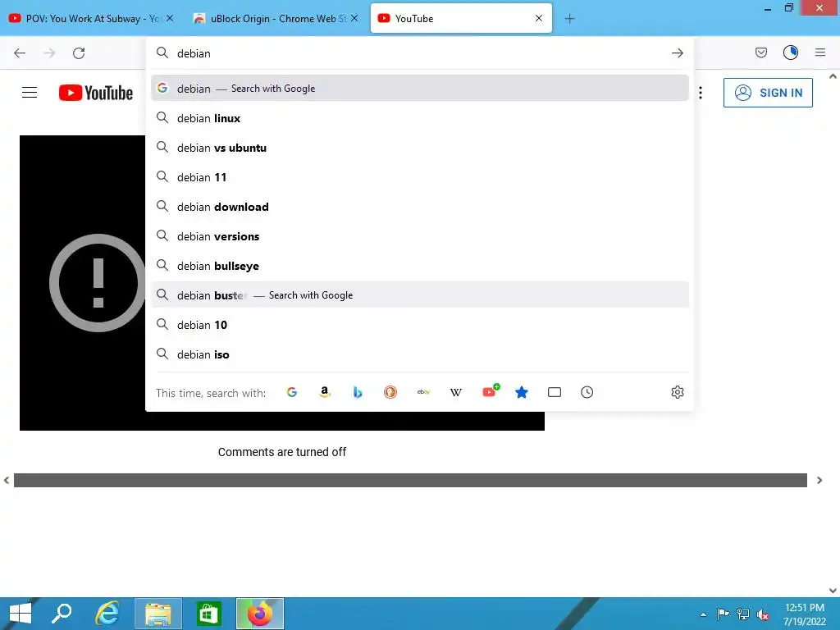Launch Internet Explorer from taskbar

coord(107,614)
